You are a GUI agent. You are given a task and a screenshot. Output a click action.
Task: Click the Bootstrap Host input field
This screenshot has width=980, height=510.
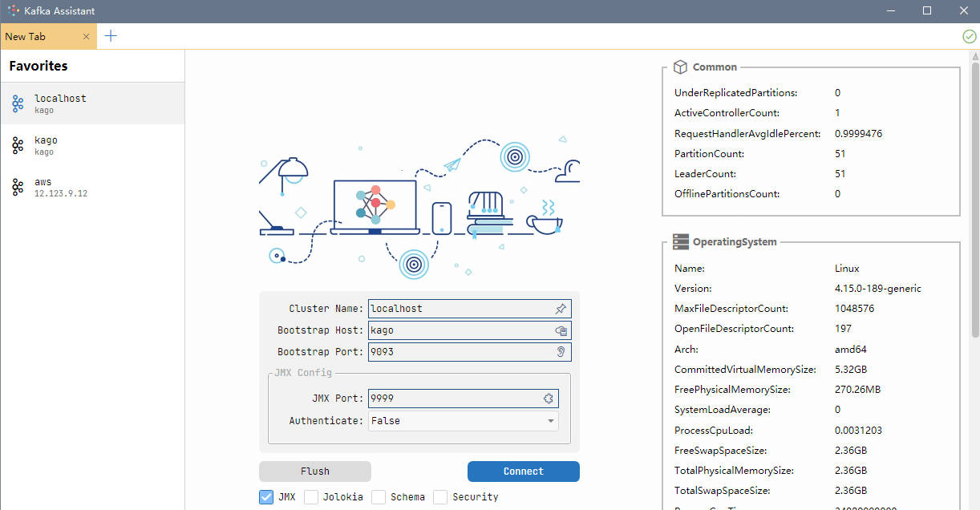coord(470,330)
